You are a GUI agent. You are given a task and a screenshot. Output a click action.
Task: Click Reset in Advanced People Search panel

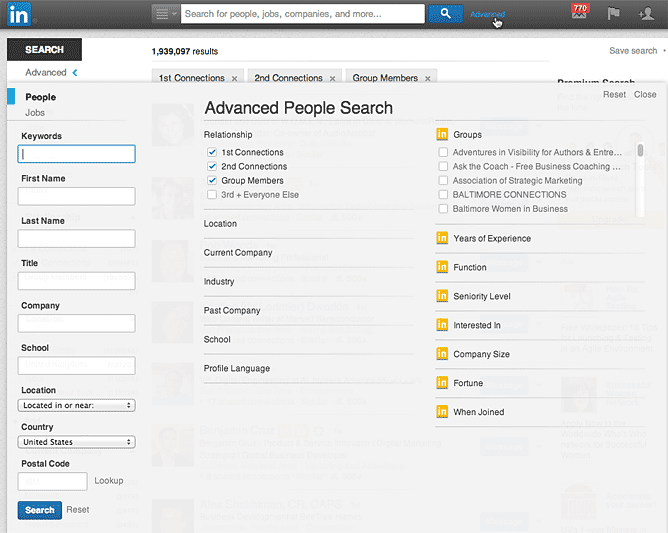[614, 95]
